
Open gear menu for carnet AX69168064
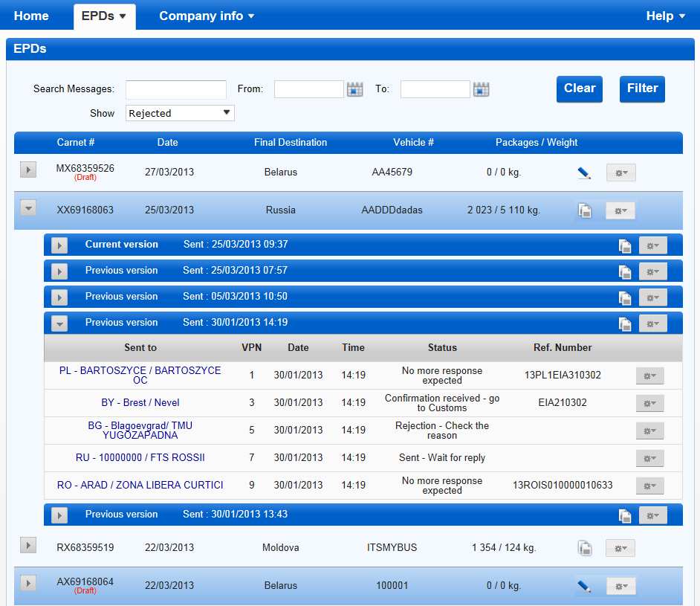(x=621, y=586)
